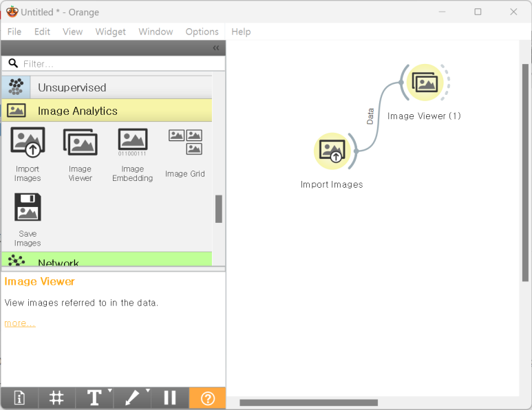Click the Import Images node on canvas

click(332, 151)
